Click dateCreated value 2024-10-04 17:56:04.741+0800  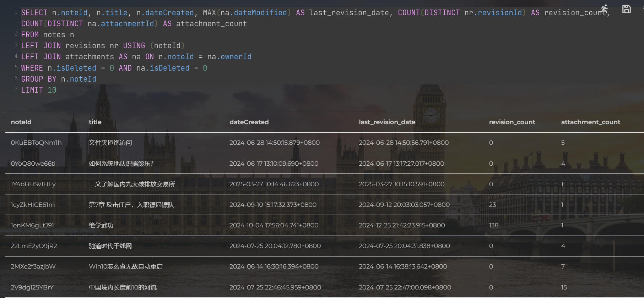[x=274, y=225]
